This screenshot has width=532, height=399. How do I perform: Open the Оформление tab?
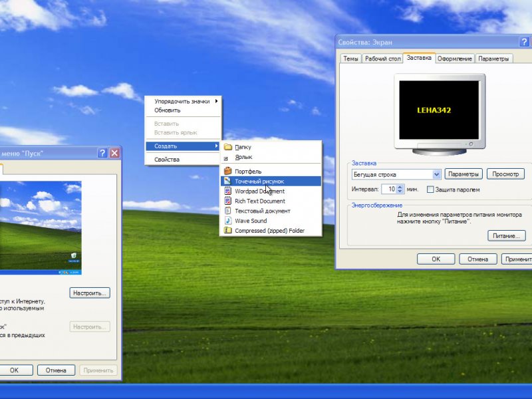click(x=455, y=59)
